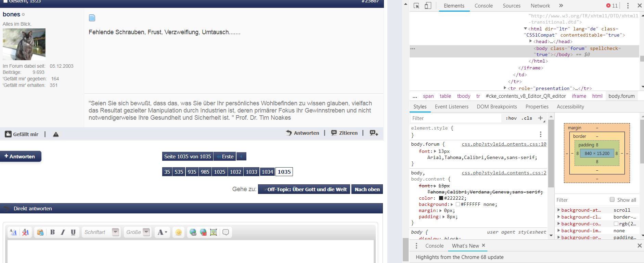Screen dimensions: 644x263
Task: Activate the DevTools inspect element cursor
Action: (x=416, y=6)
